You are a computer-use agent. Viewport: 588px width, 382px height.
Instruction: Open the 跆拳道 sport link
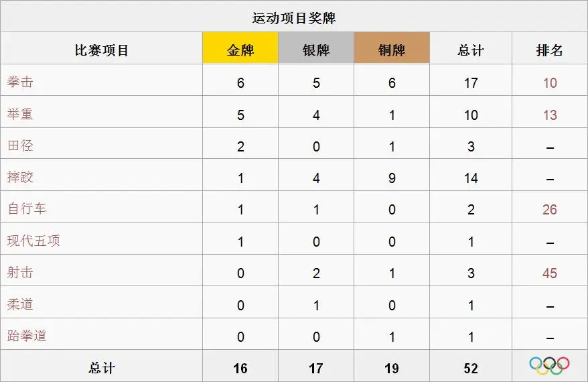[27, 336]
